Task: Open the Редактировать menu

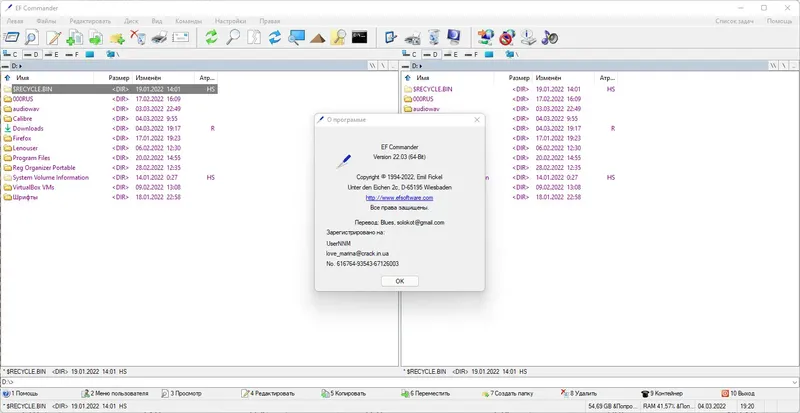Action: tap(90, 21)
